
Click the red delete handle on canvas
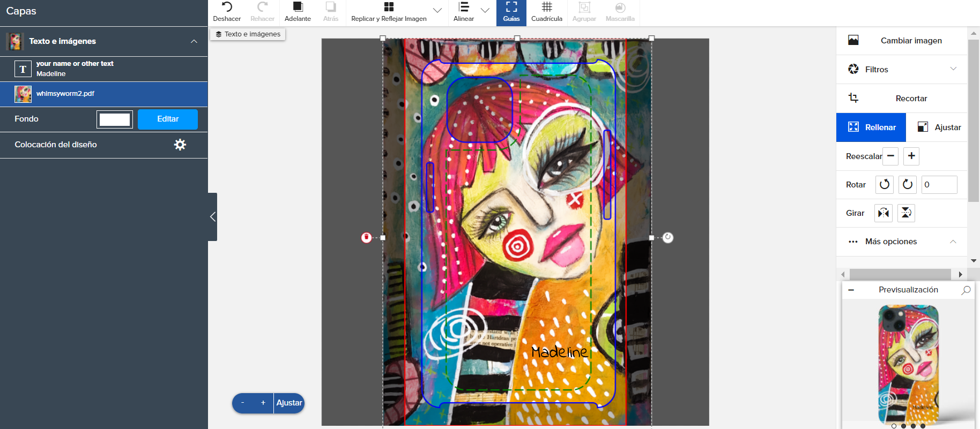tap(366, 238)
